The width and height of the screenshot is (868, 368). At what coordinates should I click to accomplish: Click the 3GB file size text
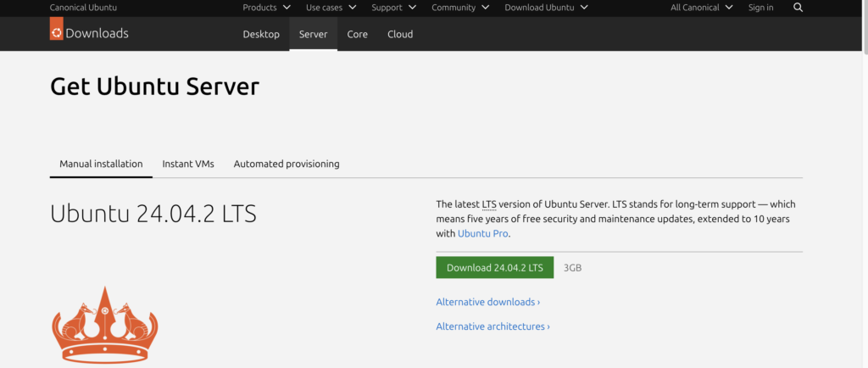[572, 268]
